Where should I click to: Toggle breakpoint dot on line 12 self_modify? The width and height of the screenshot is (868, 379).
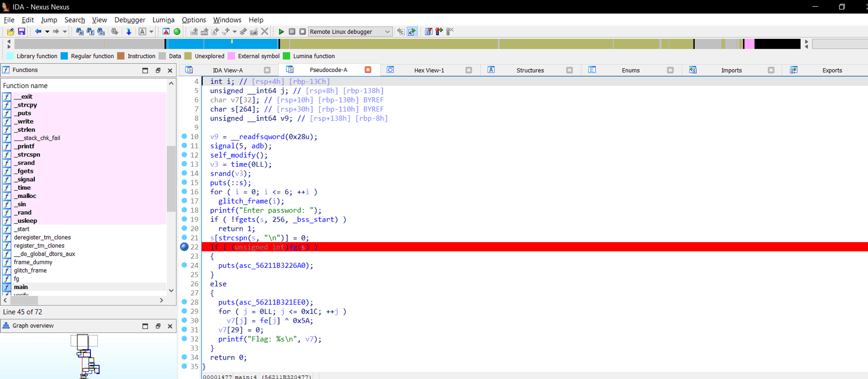pyautogui.click(x=184, y=155)
